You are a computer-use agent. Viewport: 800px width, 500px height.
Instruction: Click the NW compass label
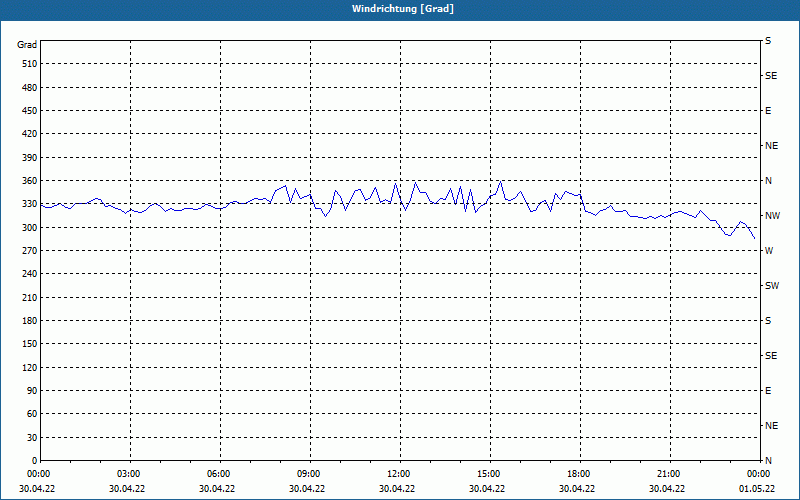772,216
